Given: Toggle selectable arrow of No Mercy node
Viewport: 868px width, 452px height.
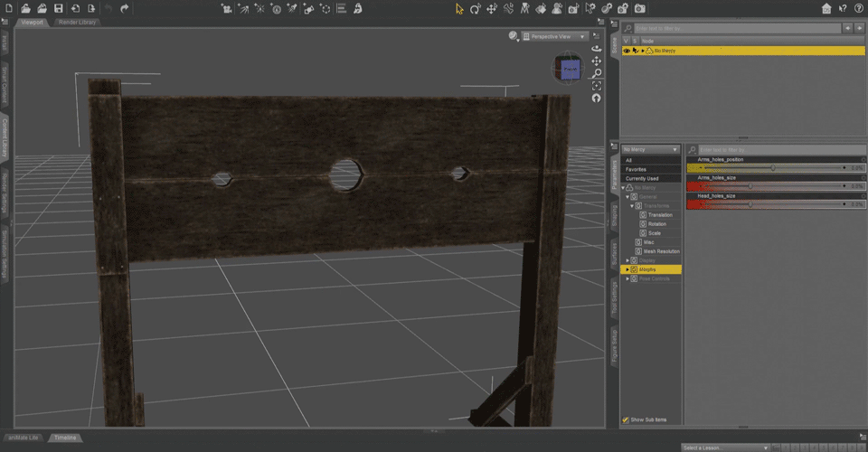Looking at the screenshot, I should [635, 51].
